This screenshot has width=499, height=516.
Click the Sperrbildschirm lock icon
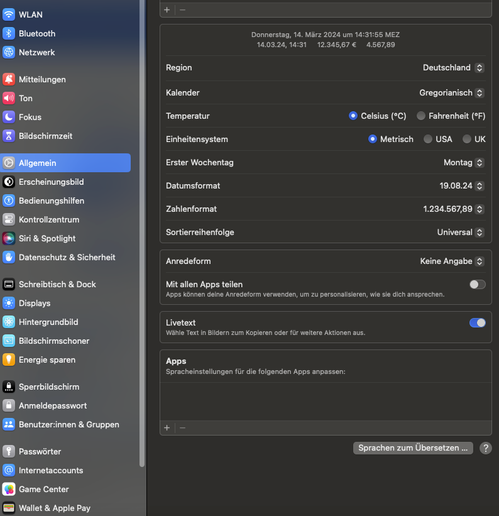tap(9, 387)
